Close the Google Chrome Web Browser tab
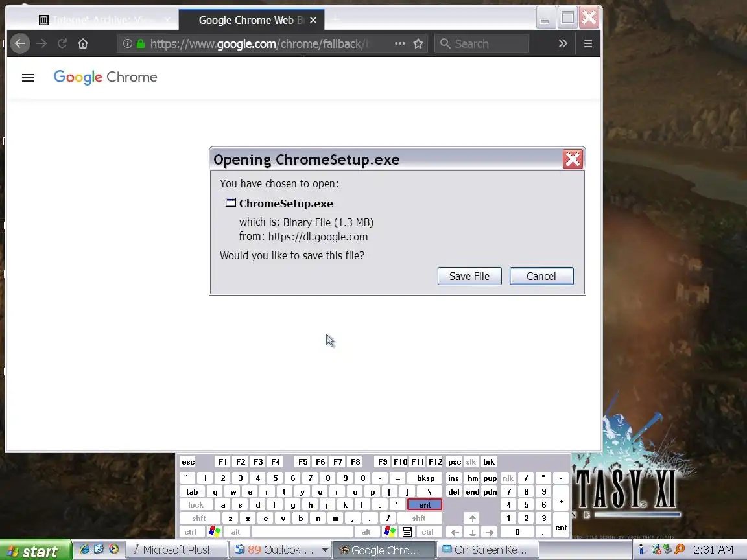Image resolution: width=747 pixels, height=560 pixels. [x=313, y=20]
